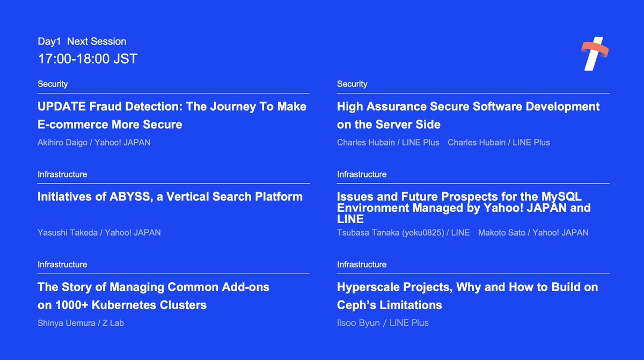Click the Infrastructure label above Hyperscale Projects
Screen dimensions: 644x360
point(362,264)
